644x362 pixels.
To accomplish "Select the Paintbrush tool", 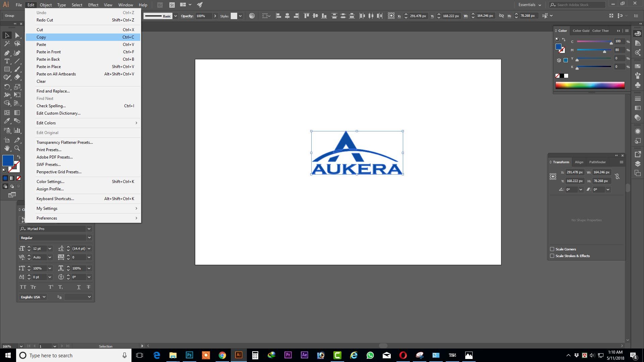I will (x=17, y=69).
